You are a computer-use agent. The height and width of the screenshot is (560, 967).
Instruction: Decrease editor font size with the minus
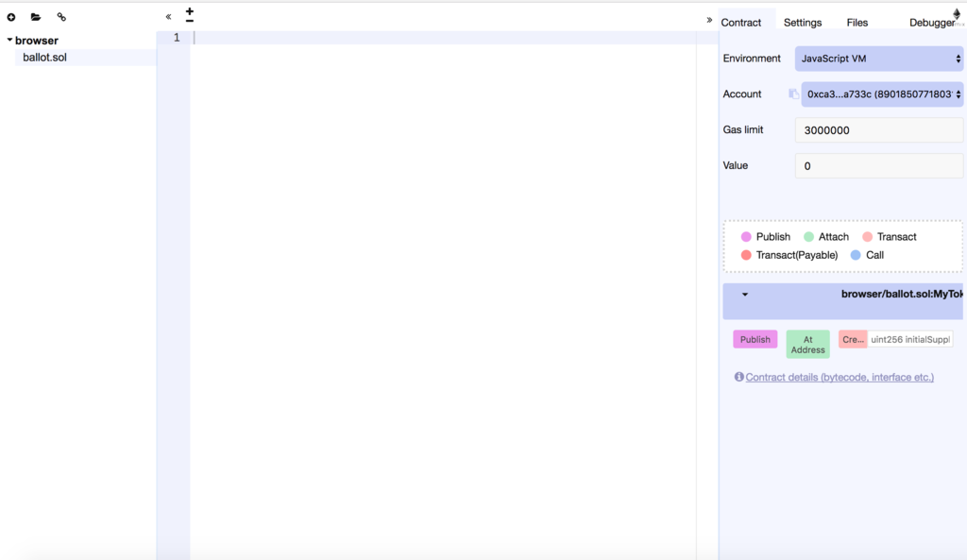click(189, 21)
